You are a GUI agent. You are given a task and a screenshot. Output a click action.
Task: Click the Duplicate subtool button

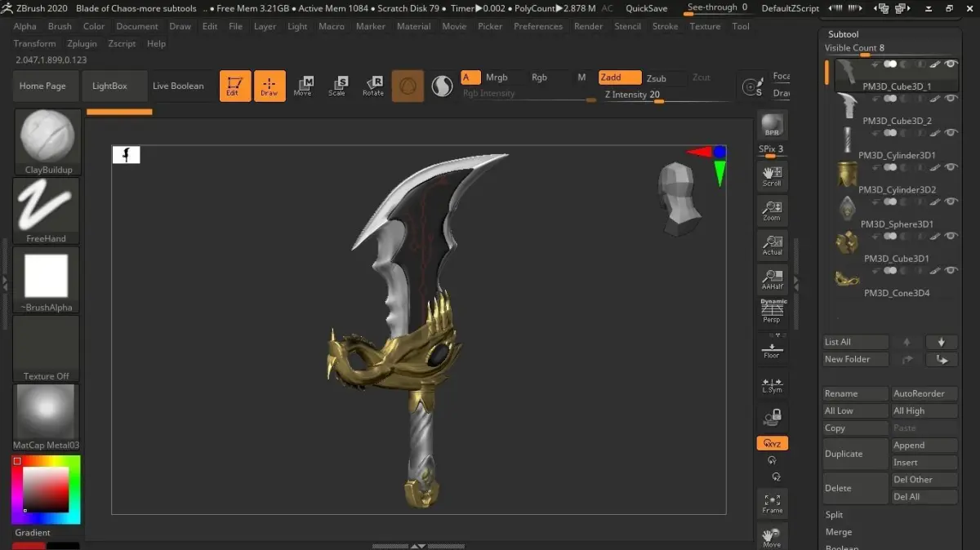[x=855, y=454]
